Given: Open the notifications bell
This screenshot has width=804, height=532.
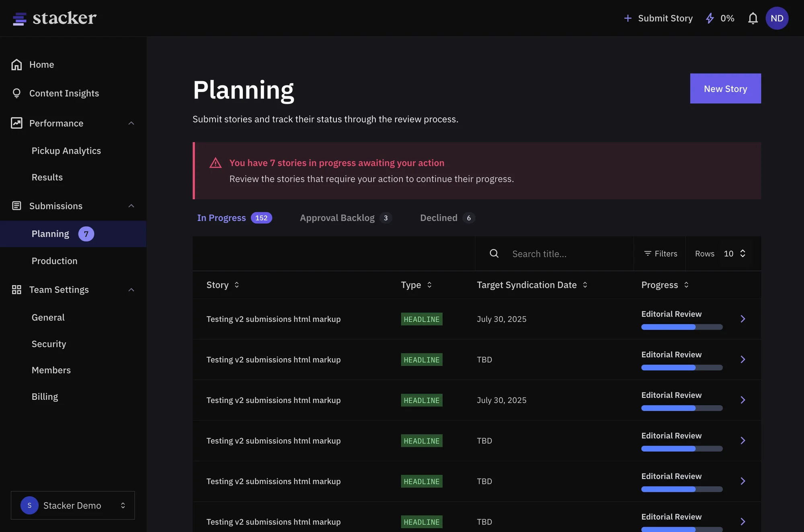Looking at the screenshot, I should pyautogui.click(x=753, y=18).
